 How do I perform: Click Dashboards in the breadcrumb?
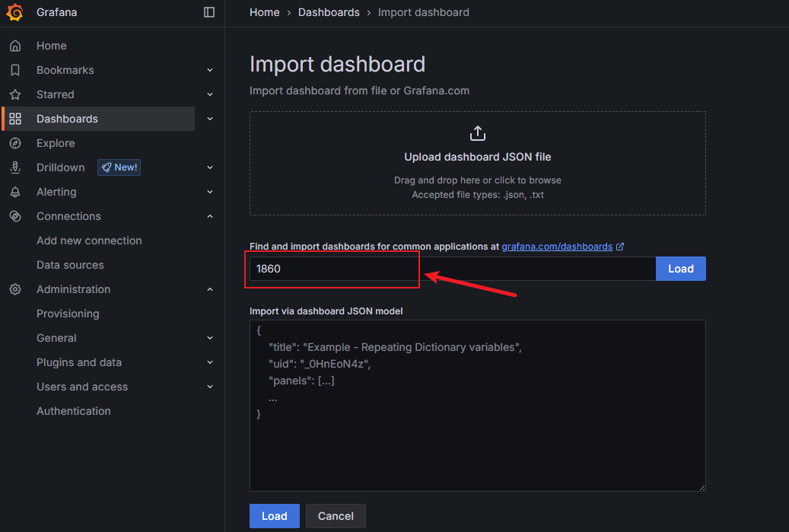(x=329, y=12)
